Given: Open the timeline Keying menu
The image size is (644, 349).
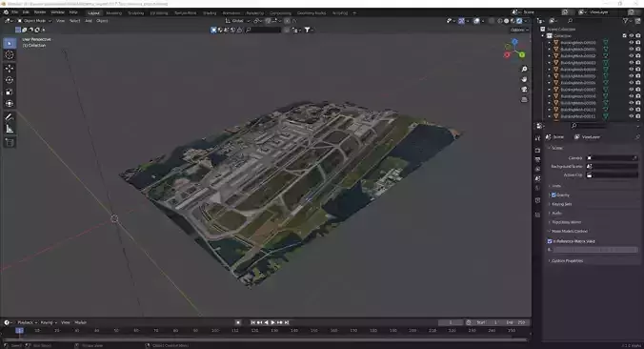Looking at the screenshot, I should pyautogui.click(x=48, y=322).
